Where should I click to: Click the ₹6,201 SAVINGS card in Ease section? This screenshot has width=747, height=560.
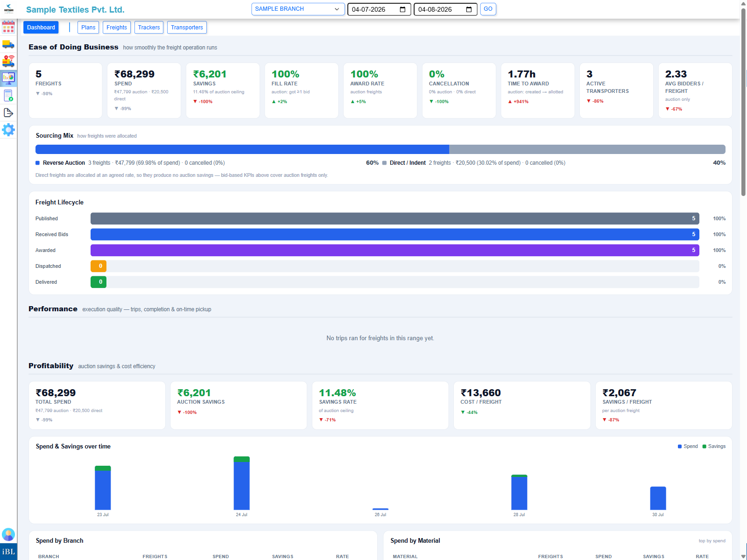pyautogui.click(x=223, y=91)
